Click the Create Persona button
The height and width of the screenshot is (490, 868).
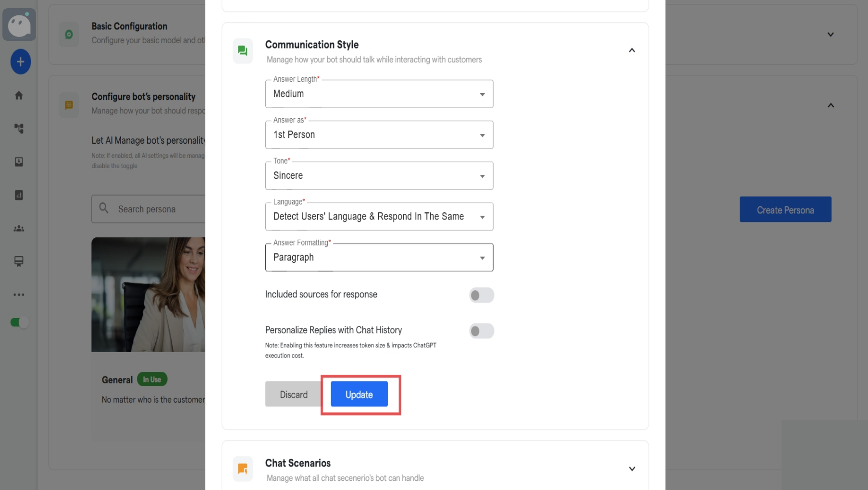[785, 209]
